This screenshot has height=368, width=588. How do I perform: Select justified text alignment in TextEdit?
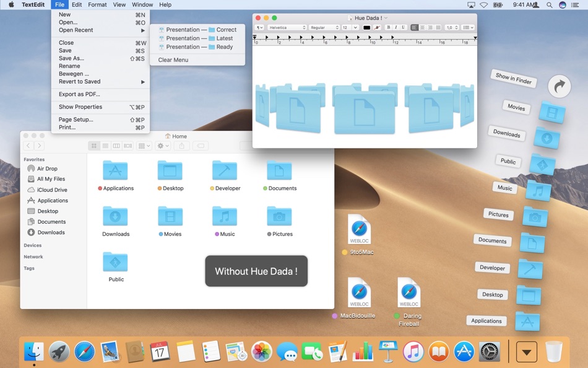point(437,27)
